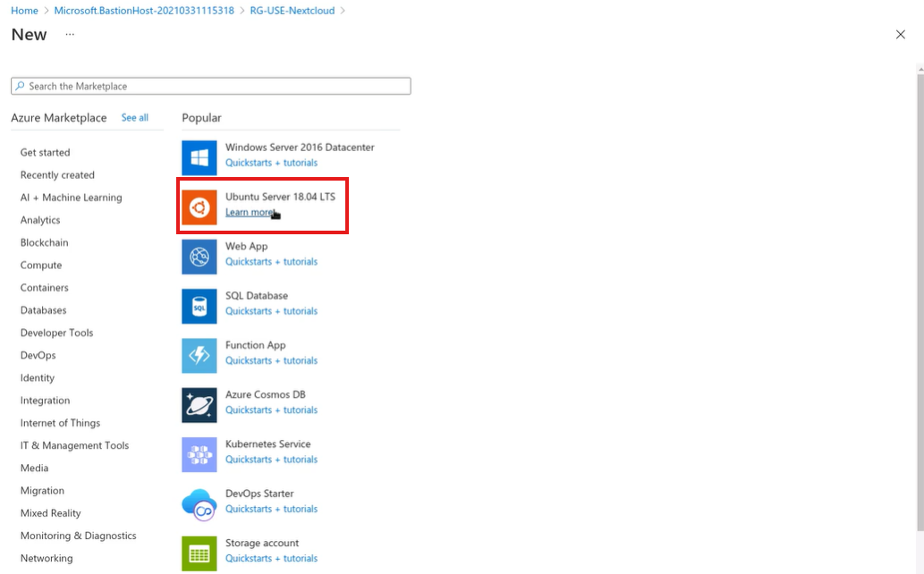
Task: Click the Windows Server 2016 Datacenter title
Action: click(300, 148)
